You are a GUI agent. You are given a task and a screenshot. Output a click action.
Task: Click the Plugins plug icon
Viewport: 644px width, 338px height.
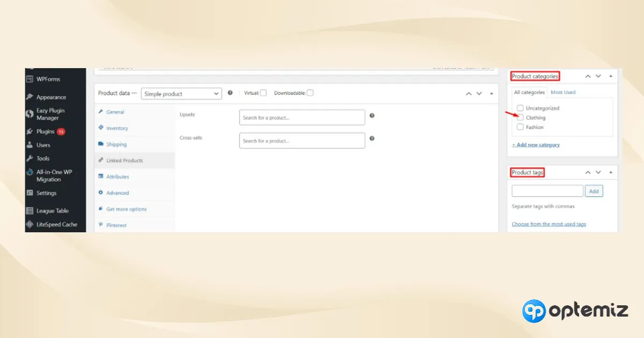click(30, 131)
